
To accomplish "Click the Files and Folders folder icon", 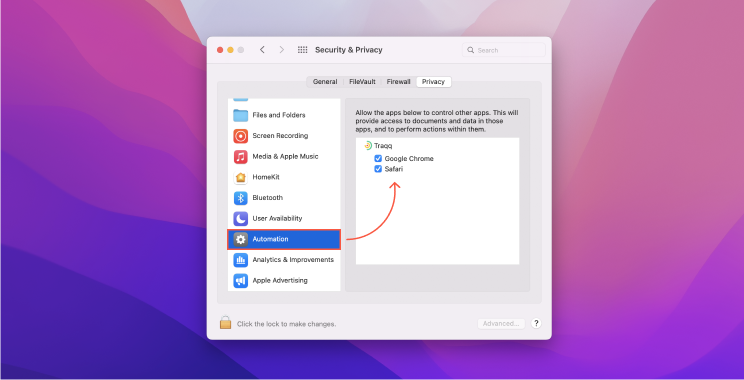I will click(x=241, y=115).
